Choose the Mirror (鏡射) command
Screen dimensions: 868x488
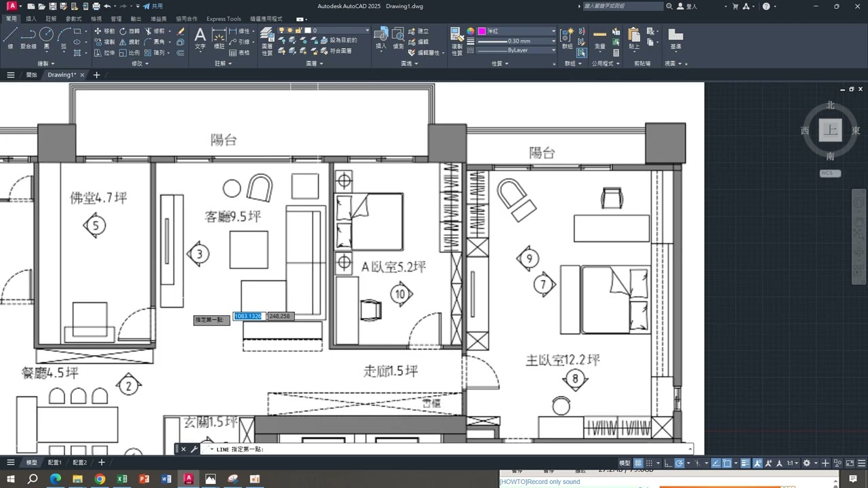point(130,42)
